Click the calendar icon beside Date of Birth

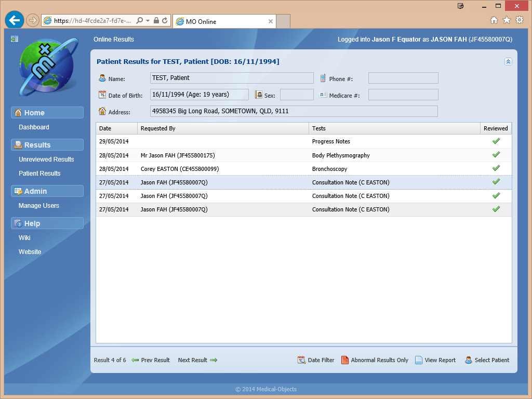pos(102,95)
